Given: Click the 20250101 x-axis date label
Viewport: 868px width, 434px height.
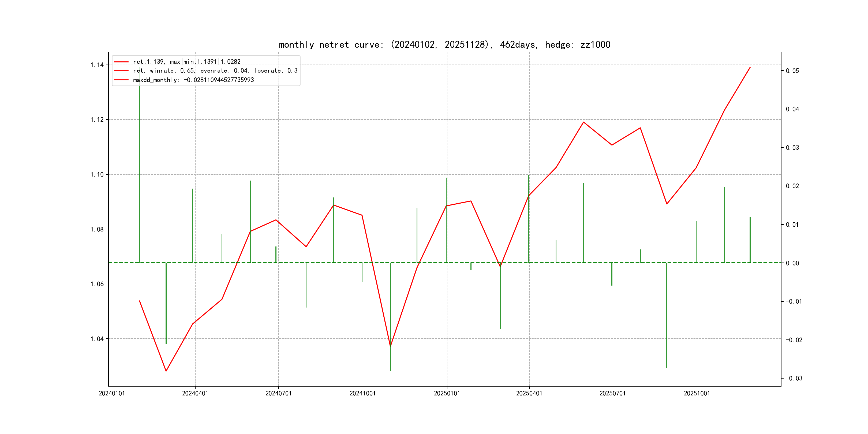Looking at the screenshot, I should tap(447, 393).
